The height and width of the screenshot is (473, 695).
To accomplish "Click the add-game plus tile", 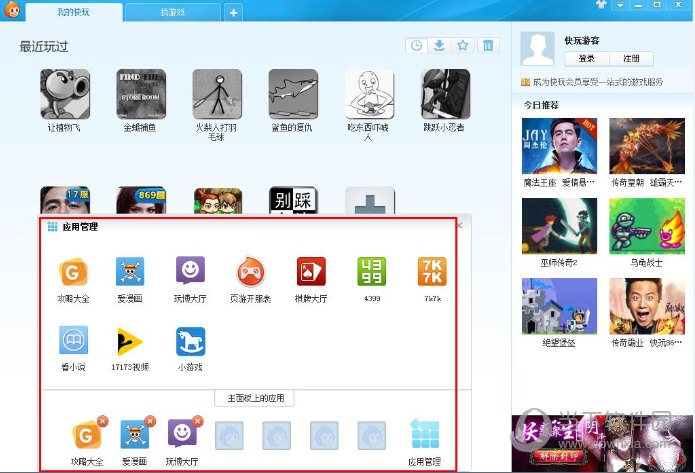I will [x=370, y=200].
